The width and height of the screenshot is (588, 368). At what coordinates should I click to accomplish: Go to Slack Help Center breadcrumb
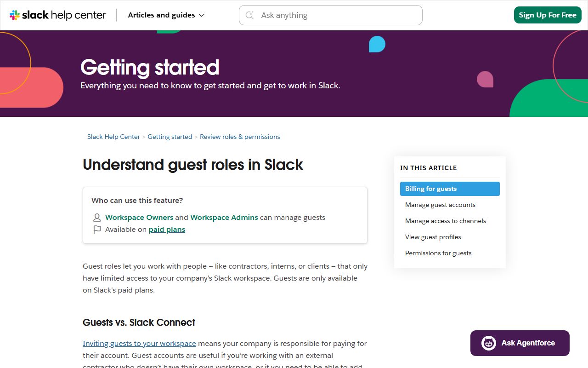pos(113,137)
